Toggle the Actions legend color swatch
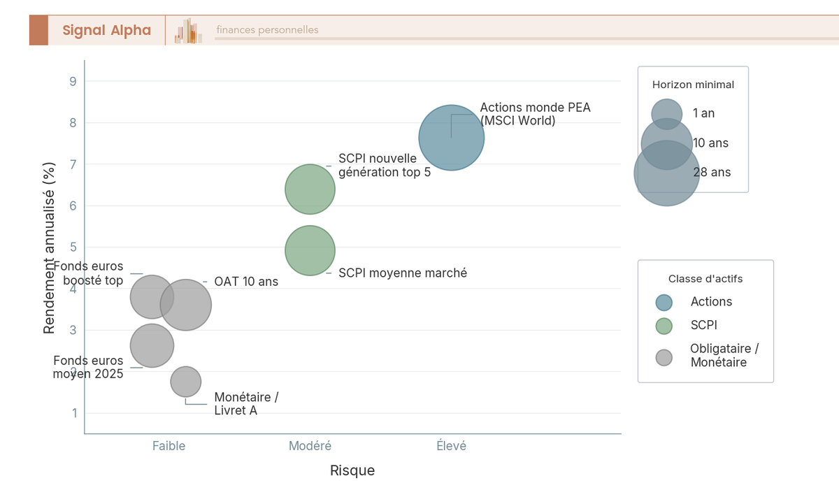Viewport: 839px width, 504px height. [x=664, y=302]
